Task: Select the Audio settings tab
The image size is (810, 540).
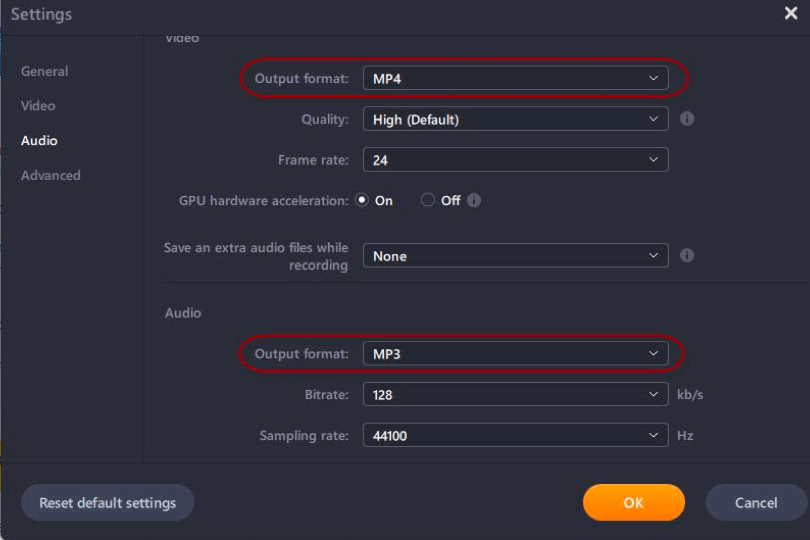Action: point(39,141)
